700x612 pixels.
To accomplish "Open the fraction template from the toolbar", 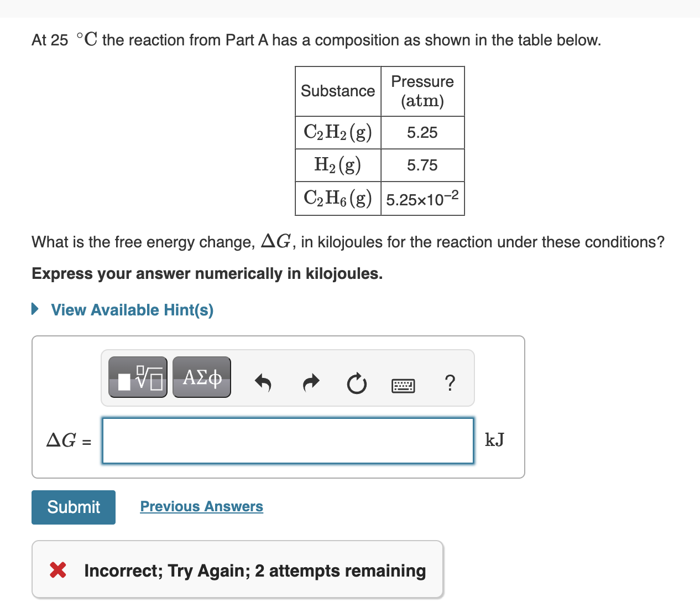I will point(137,377).
